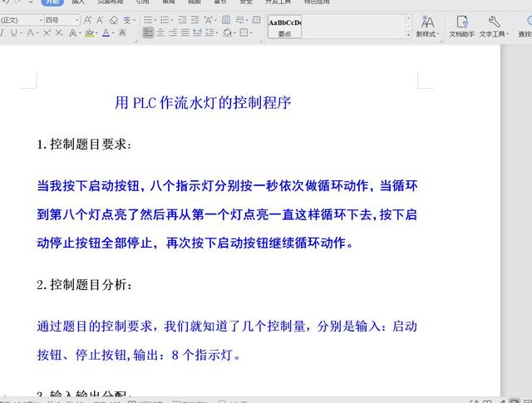Expand highlight color dropdown arrow

coord(96,33)
